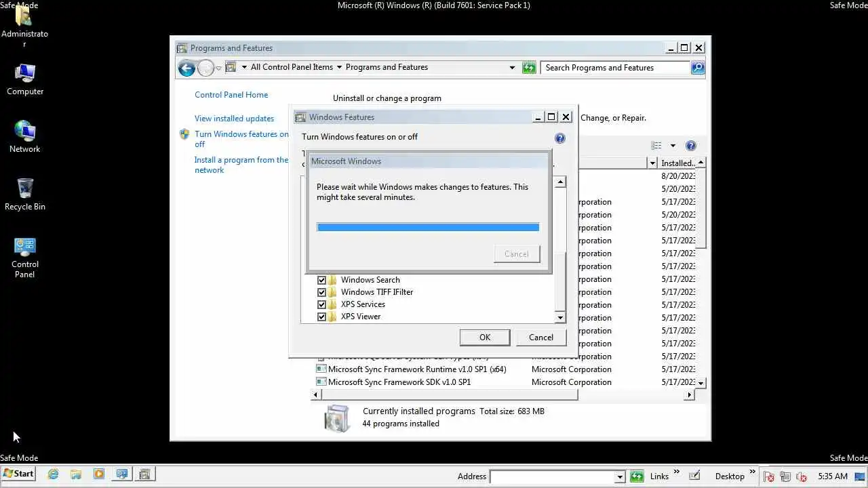
Task: Click Cancel in Windows Features dialog
Action: coord(540,338)
